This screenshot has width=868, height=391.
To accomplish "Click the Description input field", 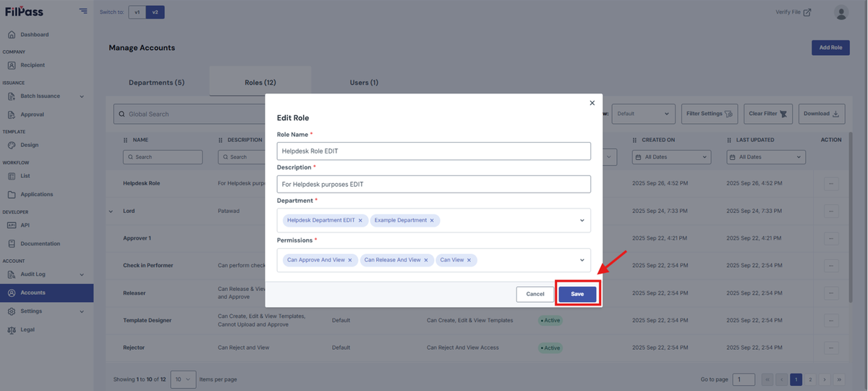I will 434,184.
